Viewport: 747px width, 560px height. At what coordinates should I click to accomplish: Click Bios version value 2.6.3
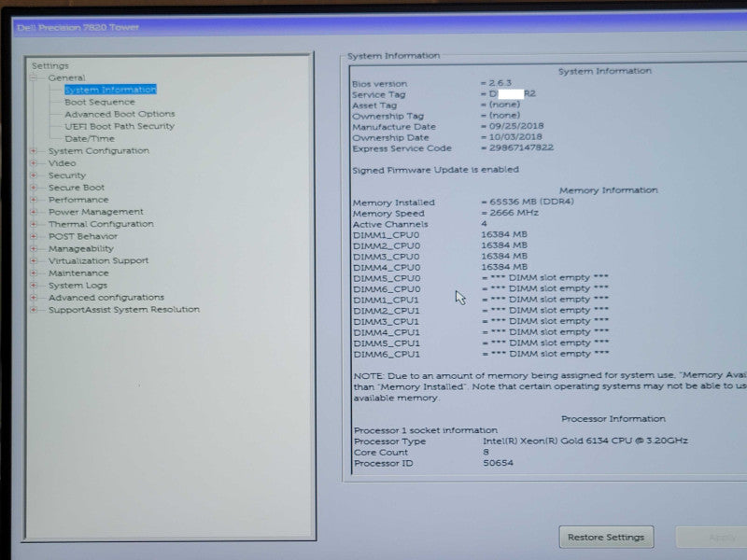click(500, 83)
